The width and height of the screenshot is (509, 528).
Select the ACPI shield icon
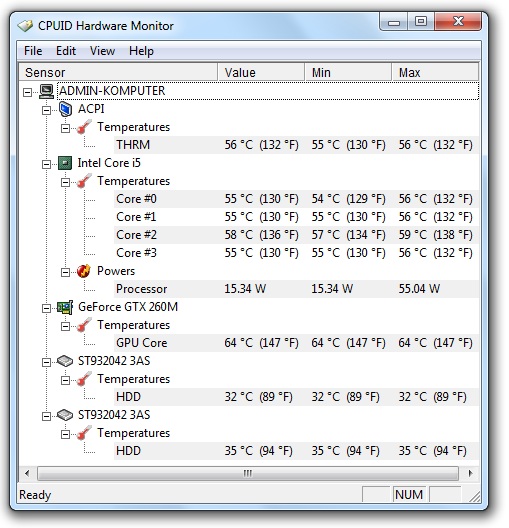click(x=65, y=109)
